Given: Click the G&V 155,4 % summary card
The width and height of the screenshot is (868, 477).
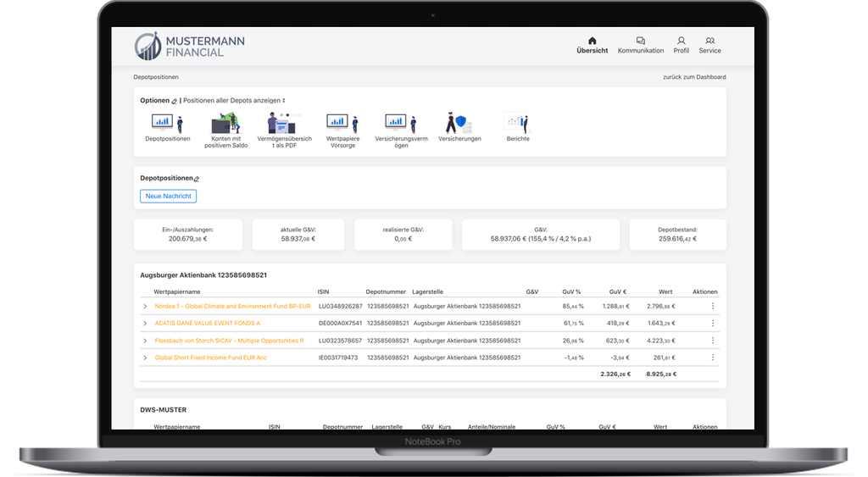Looking at the screenshot, I should [540, 235].
